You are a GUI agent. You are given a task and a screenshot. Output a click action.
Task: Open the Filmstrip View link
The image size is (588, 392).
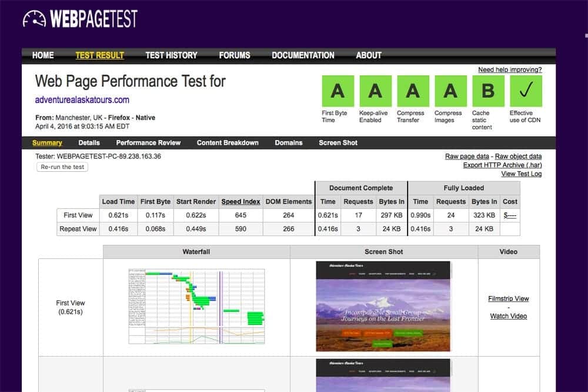(509, 299)
